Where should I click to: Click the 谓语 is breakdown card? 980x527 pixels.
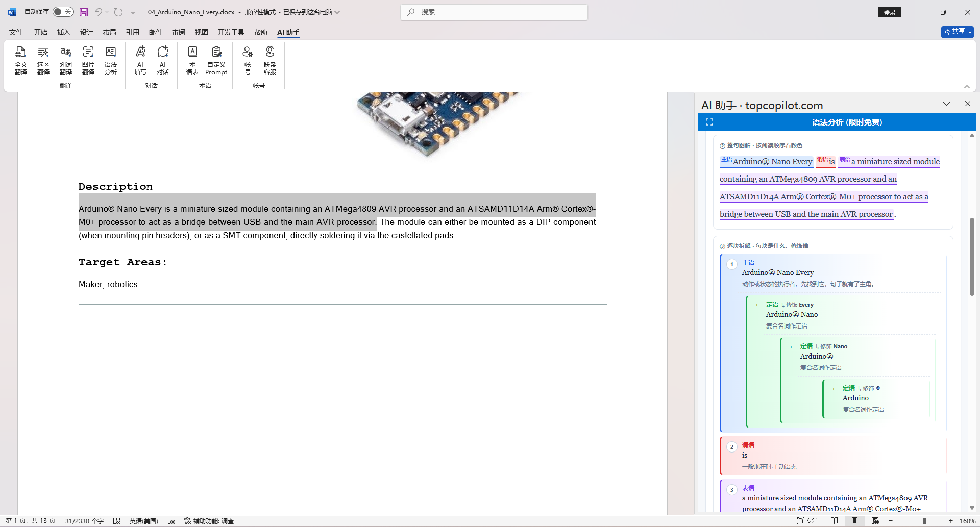tap(833, 456)
